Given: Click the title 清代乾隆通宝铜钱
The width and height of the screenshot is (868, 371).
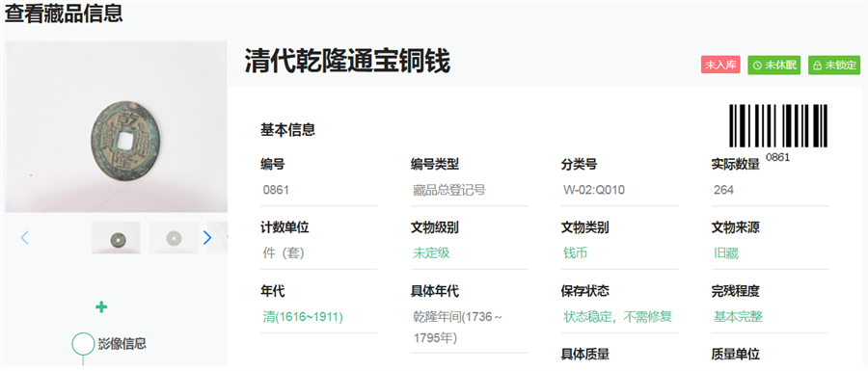Looking at the screenshot, I should pyautogui.click(x=347, y=61).
